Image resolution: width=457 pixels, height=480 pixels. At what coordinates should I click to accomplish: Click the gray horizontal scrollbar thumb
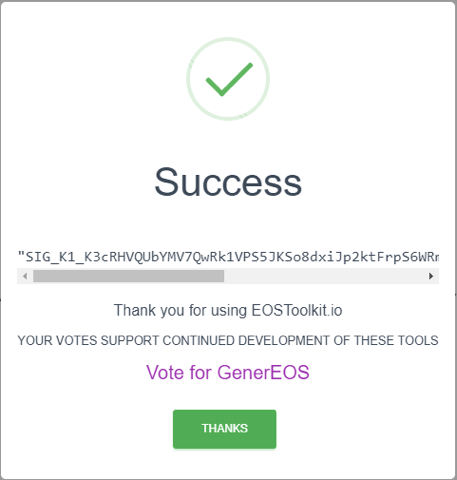click(x=128, y=276)
